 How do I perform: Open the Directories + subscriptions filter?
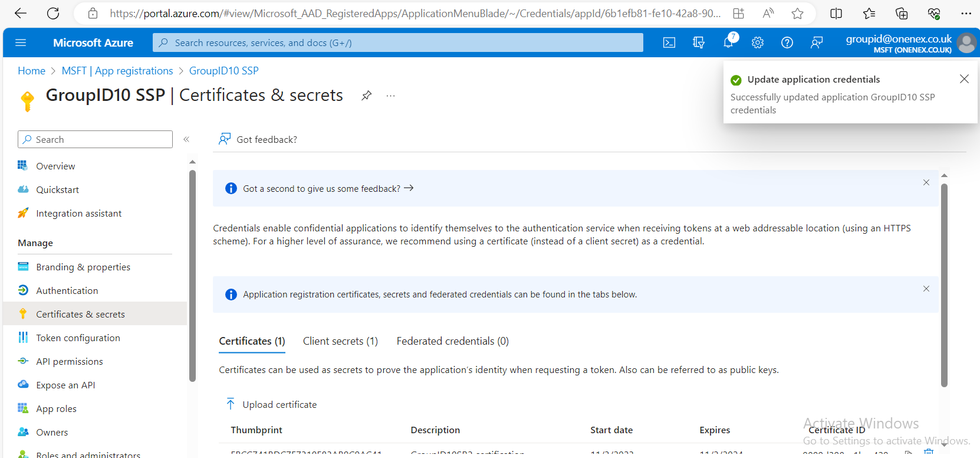(698, 42)
